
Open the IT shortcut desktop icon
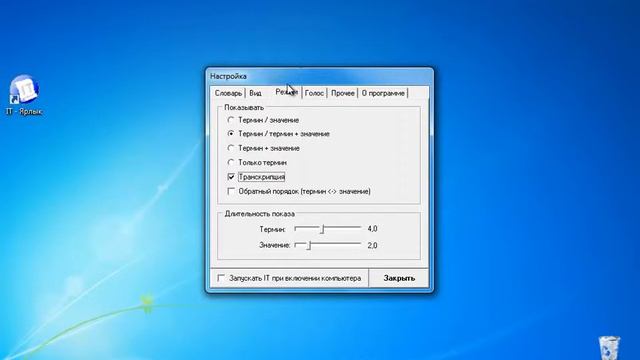[24, 95]
